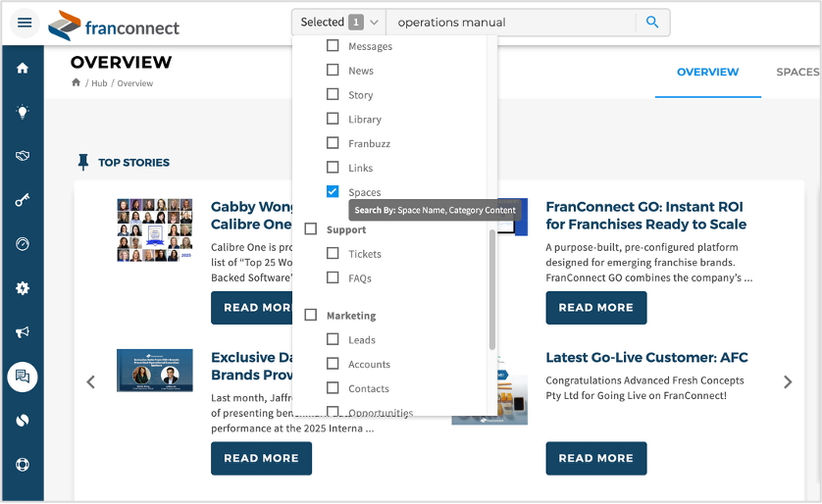
Task: Show next top stories with right arrow
Action: [788, 382]
